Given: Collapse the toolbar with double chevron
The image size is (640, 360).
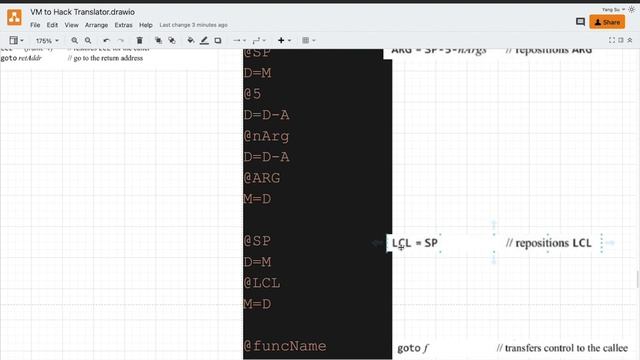Looking at the screenshot, I should point(630,40).
